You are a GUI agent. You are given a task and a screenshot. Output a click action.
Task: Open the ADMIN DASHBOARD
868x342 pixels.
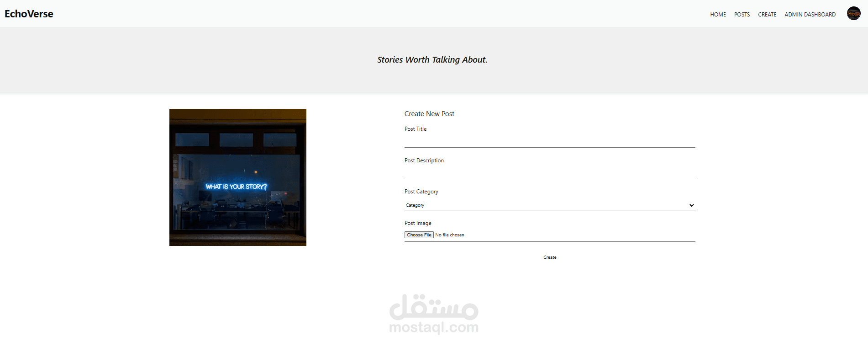point(810,15)
